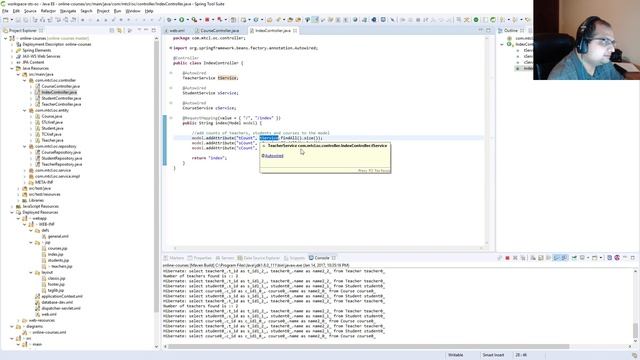Collapse the Java Resources node
Image resolution: width=640 pixels, height=360 pixels.
click(x=12, y=69)
